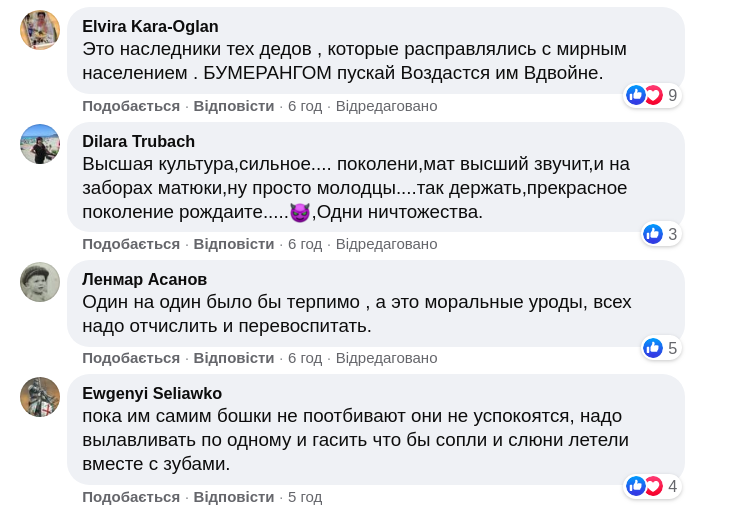Click Ленмар Асанов's avatar

click(40, 282)
